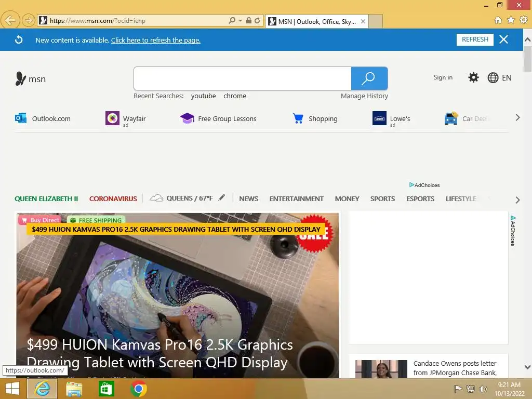Click Internet Explorer taskbar icon
The width and height of the screenshot is (532, 399).
point(42,389)
